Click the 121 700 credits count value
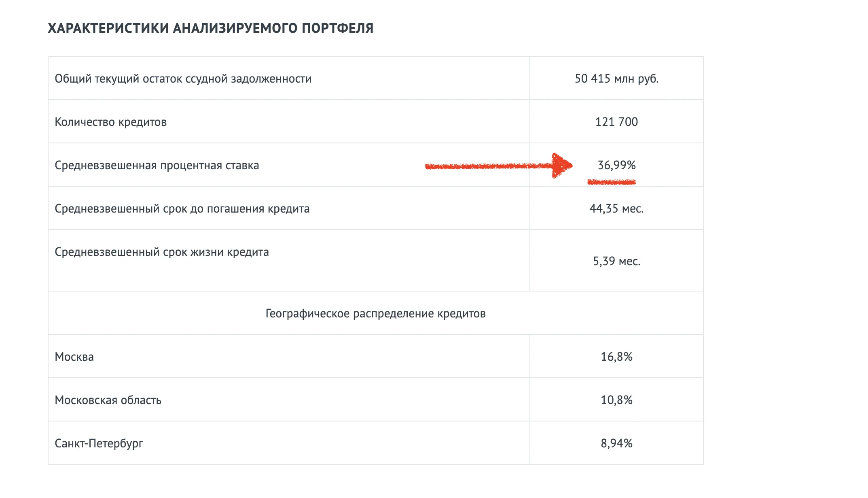The width and height of the screenshot is (868, 498). (616, 122)
